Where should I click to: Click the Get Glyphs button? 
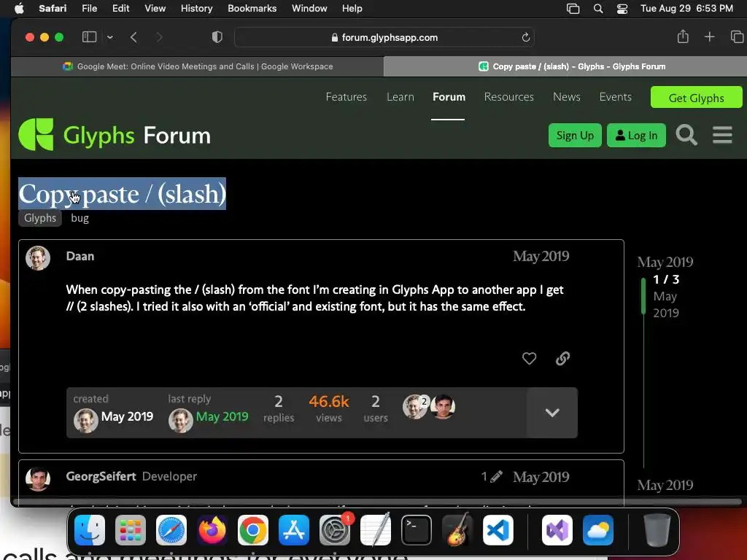(x=696, y=97)
